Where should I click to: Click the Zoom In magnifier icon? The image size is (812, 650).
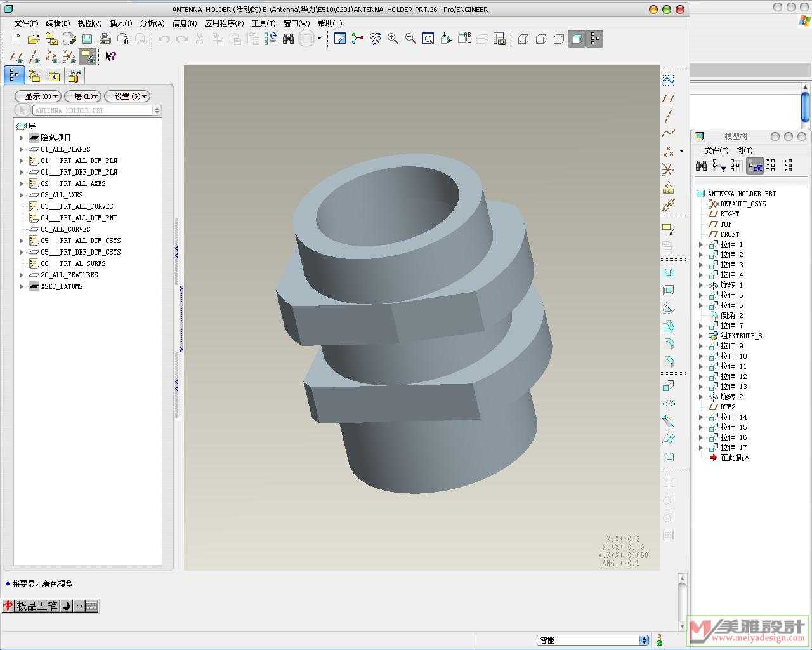click(x=393, y=39)
